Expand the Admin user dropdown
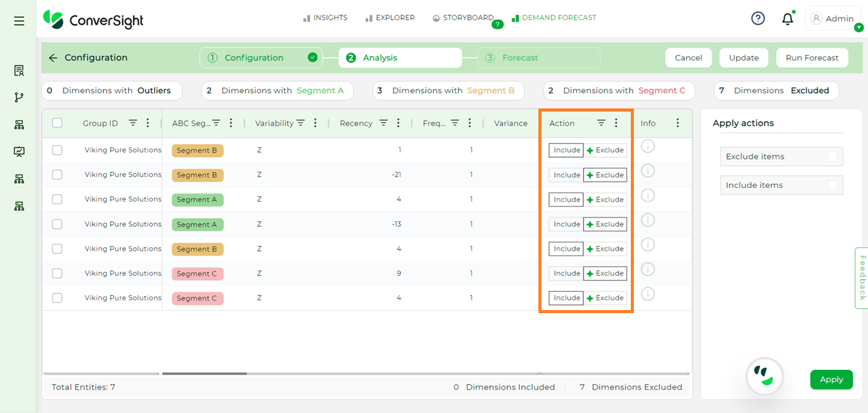The width and height of the screenshot is (868, 413). (859, 28)
